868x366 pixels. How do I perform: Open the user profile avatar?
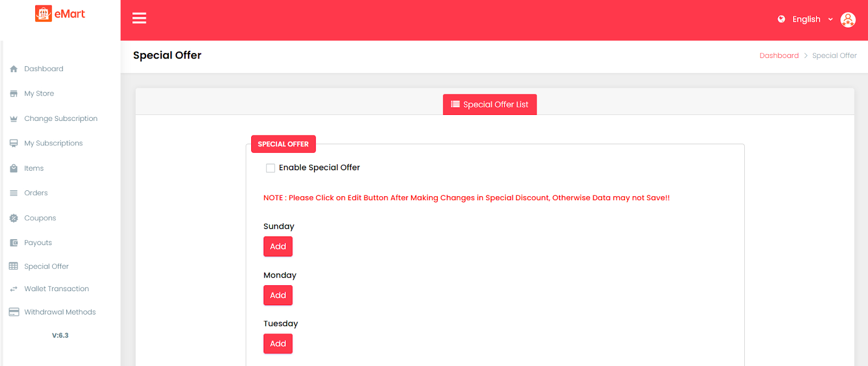(x=847, y=20)
